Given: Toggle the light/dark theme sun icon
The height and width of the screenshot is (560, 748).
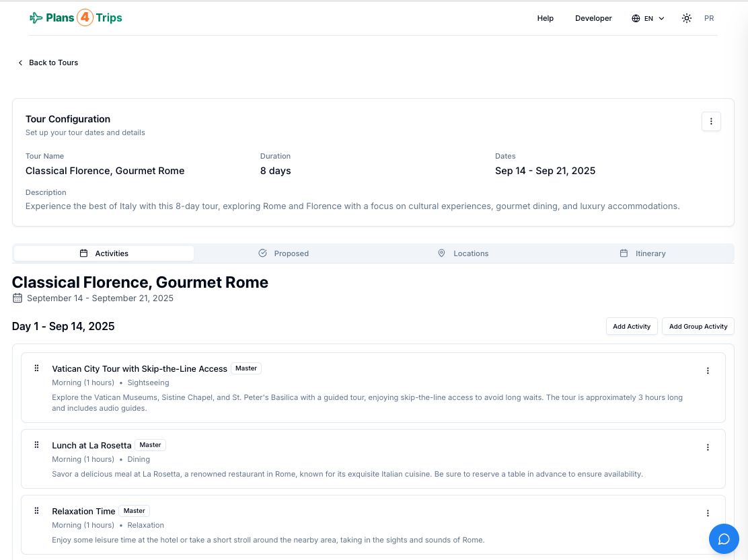Looking at the screenshot, I should coord(686,18).
